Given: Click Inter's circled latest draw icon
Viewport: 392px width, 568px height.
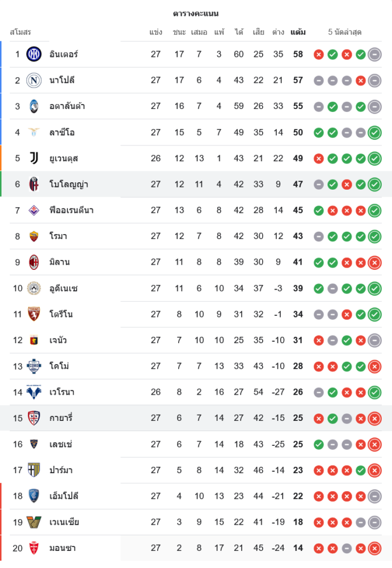Looking at the screenshot, I should (x=374, y=55).
